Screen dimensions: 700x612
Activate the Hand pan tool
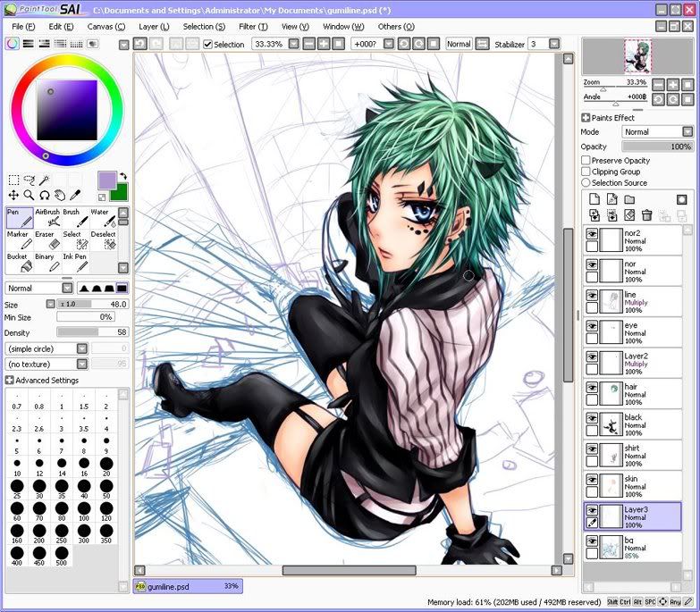(x=59, y=195)
